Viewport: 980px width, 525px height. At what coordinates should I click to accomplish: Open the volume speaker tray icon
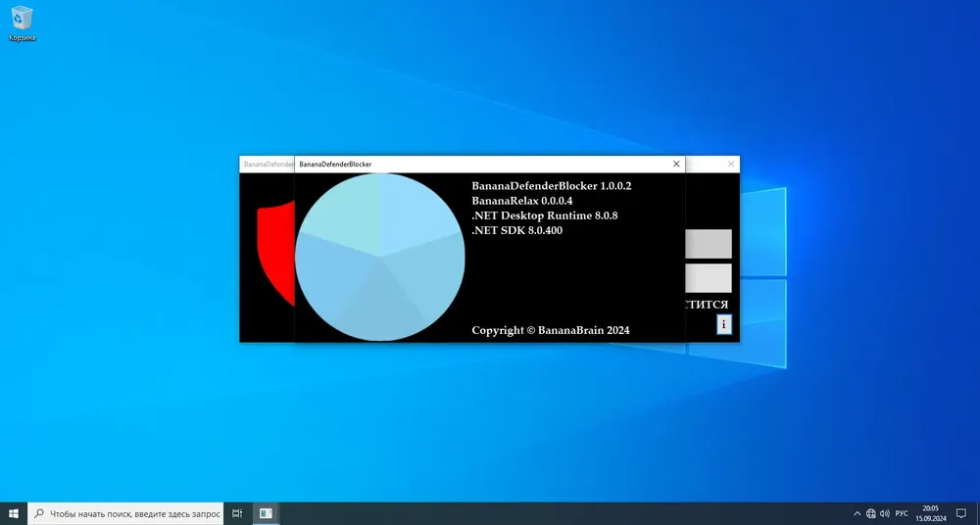click(885, 514)
